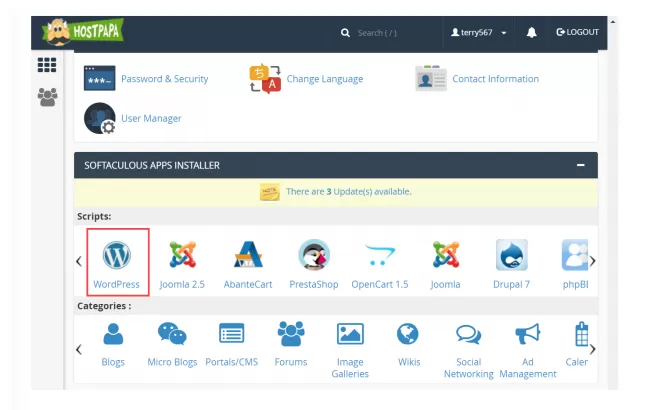The height and width of the screenshot is (410, 666).
Task: Select the AbanteCart script icon
Action: [248, 254]
